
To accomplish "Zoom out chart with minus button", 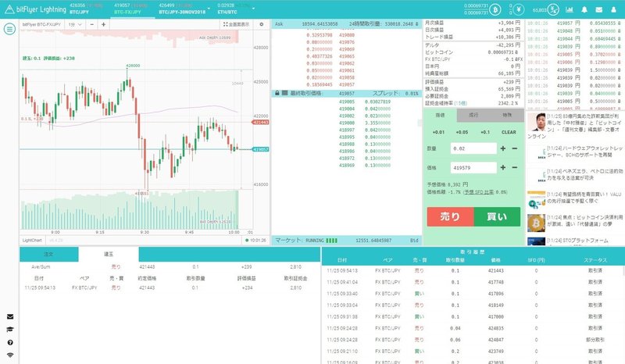I will (91, 24).
